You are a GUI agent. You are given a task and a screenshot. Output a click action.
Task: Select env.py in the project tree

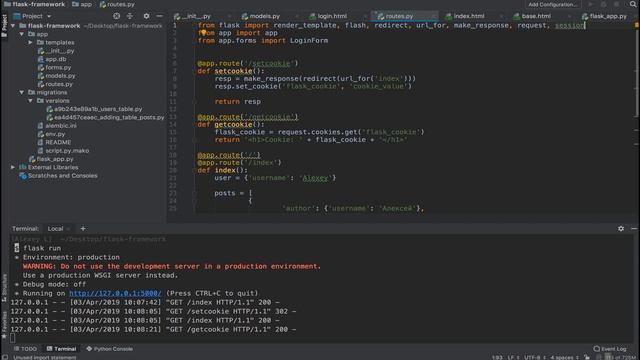click(x=51, y=134)
